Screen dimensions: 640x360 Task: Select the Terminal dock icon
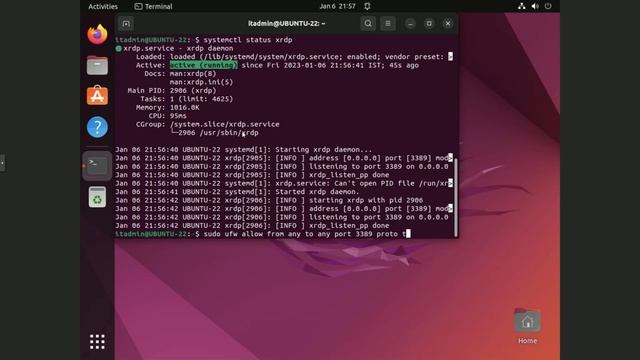point(97,166)
